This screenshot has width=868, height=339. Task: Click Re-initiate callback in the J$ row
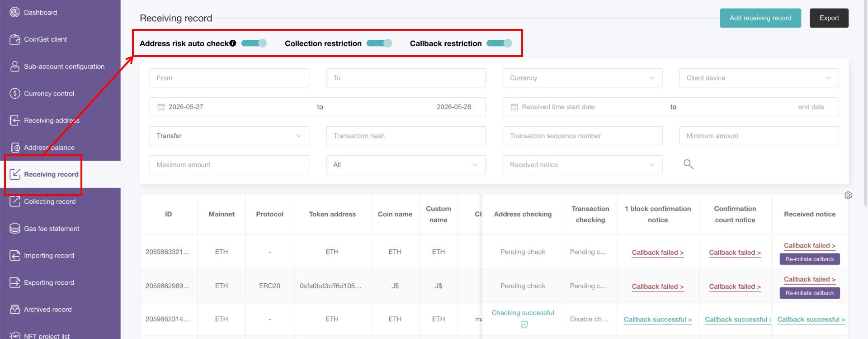point(810,293)
